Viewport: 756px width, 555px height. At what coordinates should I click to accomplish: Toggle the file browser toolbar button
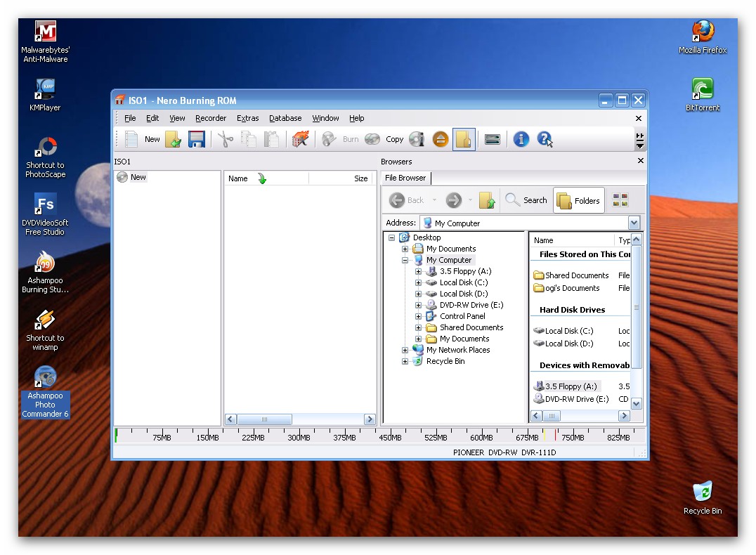click(464, 139)
